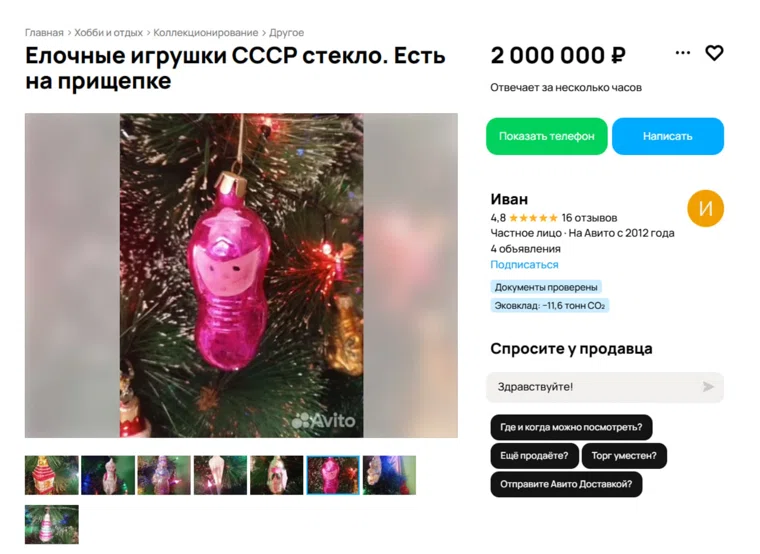Select first thumbnail with red ornament
760x554 pixels.
[51, 475]
